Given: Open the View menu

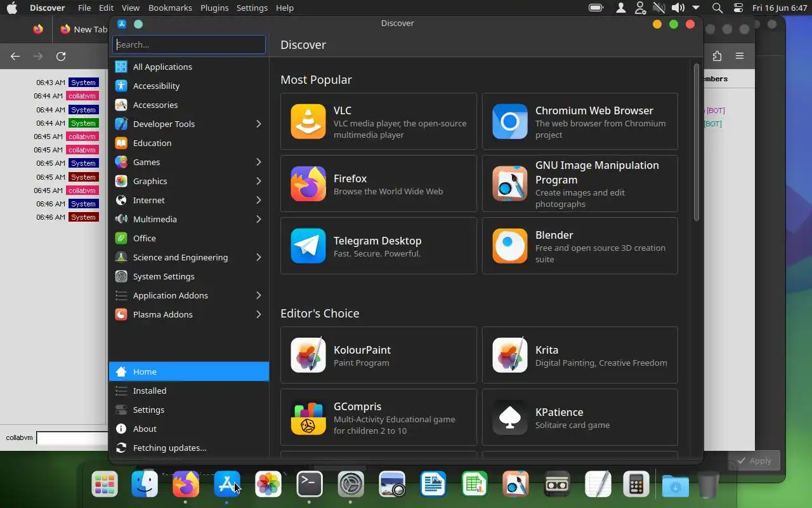Looking at the screenshot, I should pos(130,8).
